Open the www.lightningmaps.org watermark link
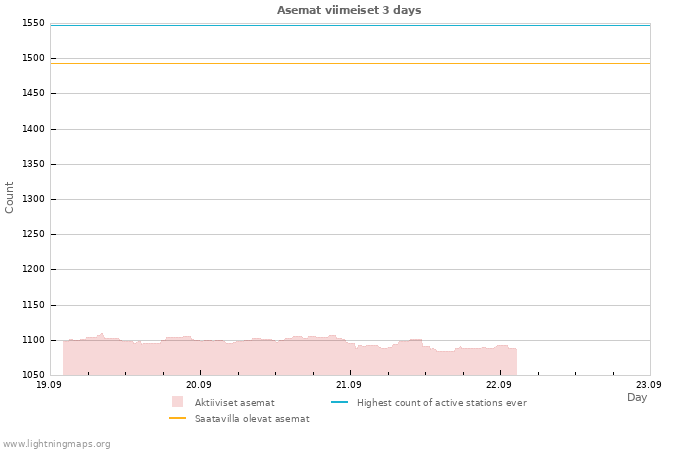The image size is (700, 450). (56, 444)
